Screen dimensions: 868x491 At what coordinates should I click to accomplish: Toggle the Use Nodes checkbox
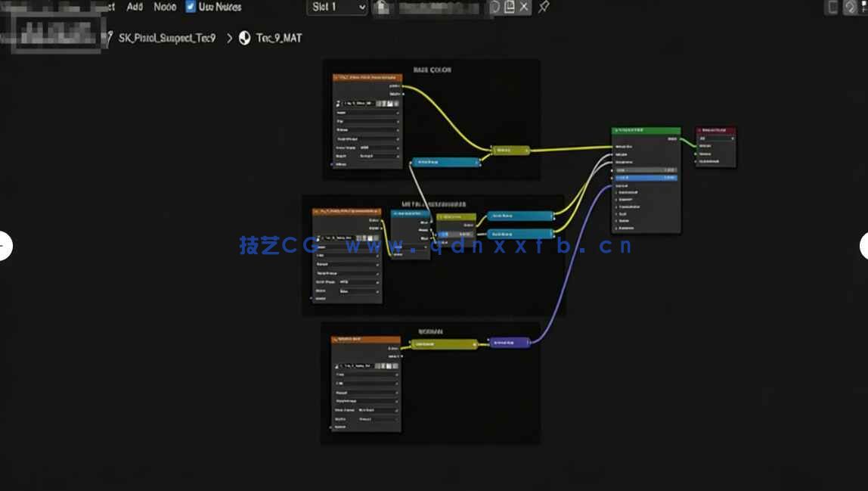tap(191, 7)
